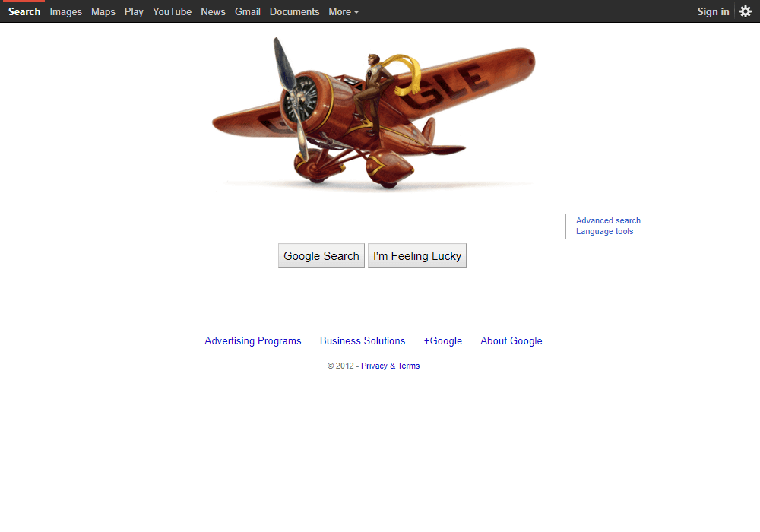
Task: Open the settings gear icon
Action: (x=745, y=11)
